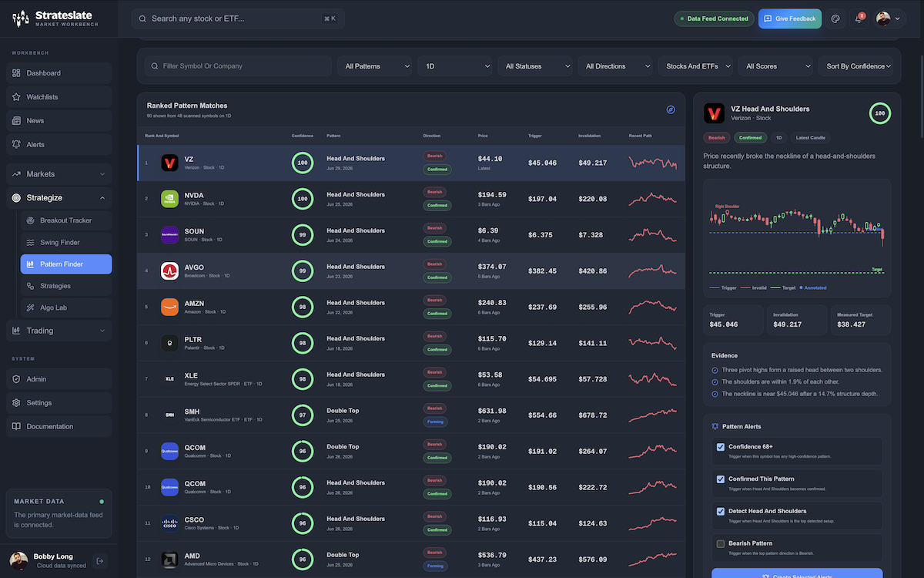Click the NVIDIA logo icon

coord(169,199)
